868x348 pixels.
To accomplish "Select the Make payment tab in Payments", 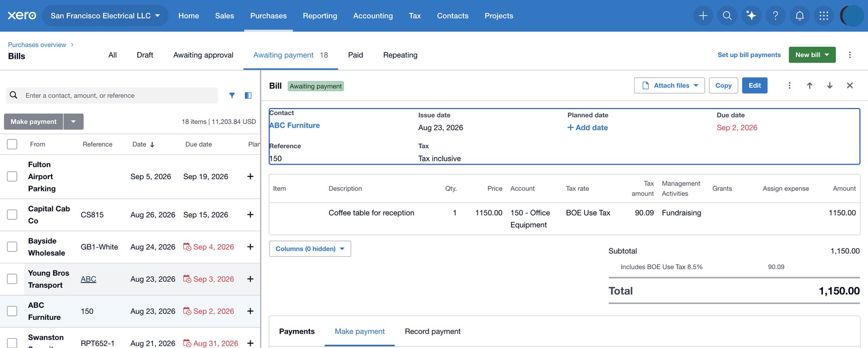I will click(x=360, y=331).
